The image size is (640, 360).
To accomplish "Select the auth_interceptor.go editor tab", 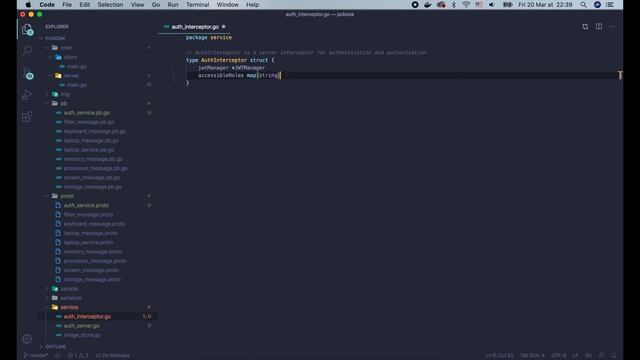I will (x=195, y=27).
